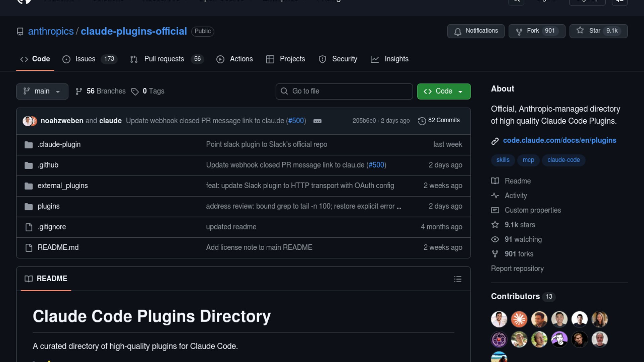The width and height of the screenshot is (644, 362).
Task: Click the tags icon showing 0 Tags
Action: 135,92
